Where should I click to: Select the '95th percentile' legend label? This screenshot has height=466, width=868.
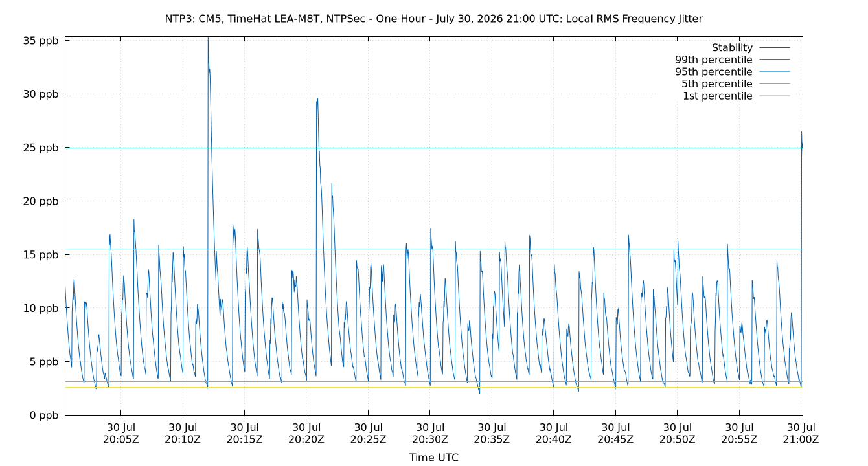(x=714, y=72)
